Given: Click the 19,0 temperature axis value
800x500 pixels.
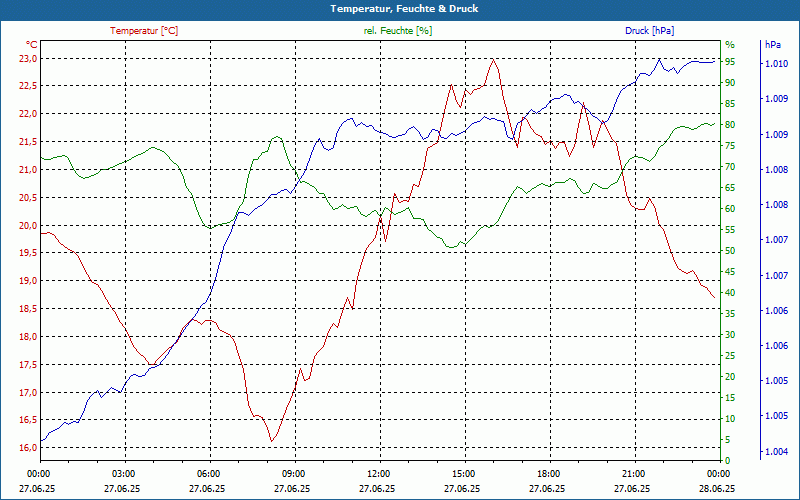Looking at the screenshot, I should tap(28, 281).
